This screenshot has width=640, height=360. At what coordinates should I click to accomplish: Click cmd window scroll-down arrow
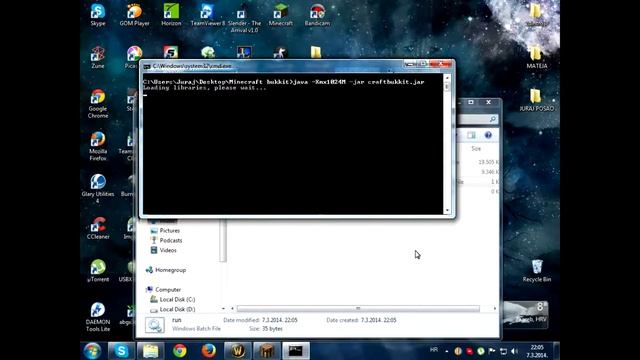click(x=447, y=211)
